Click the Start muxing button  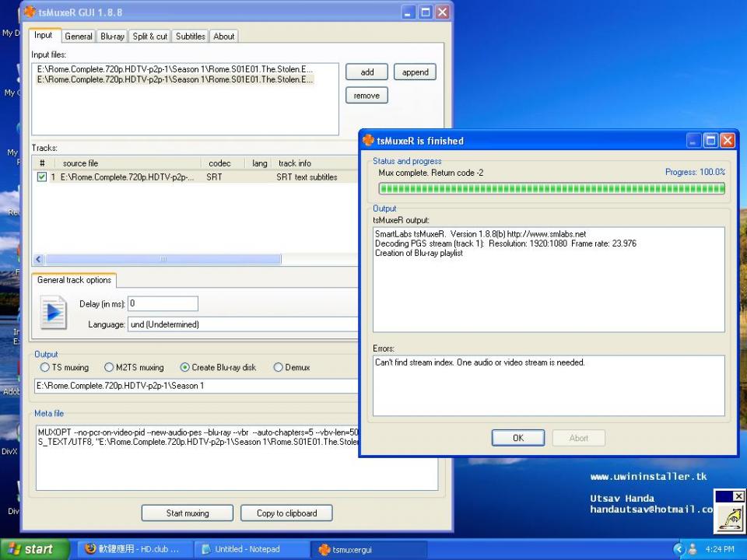click(x=187, y=513)
